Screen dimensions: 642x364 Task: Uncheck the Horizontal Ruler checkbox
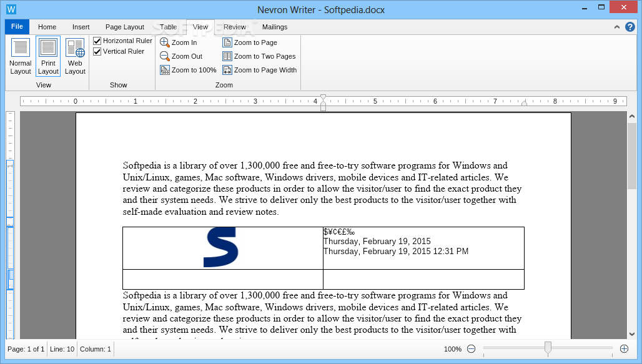click(x=97, y=41)
